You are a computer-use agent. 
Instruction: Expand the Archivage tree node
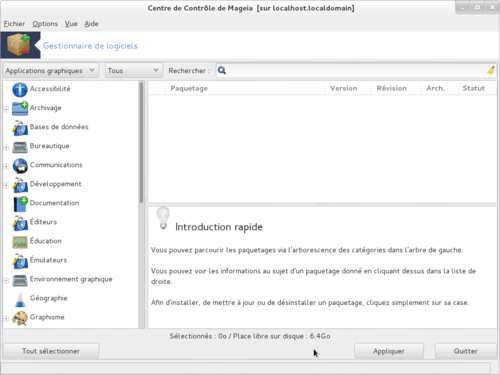(x=6, y=109)
